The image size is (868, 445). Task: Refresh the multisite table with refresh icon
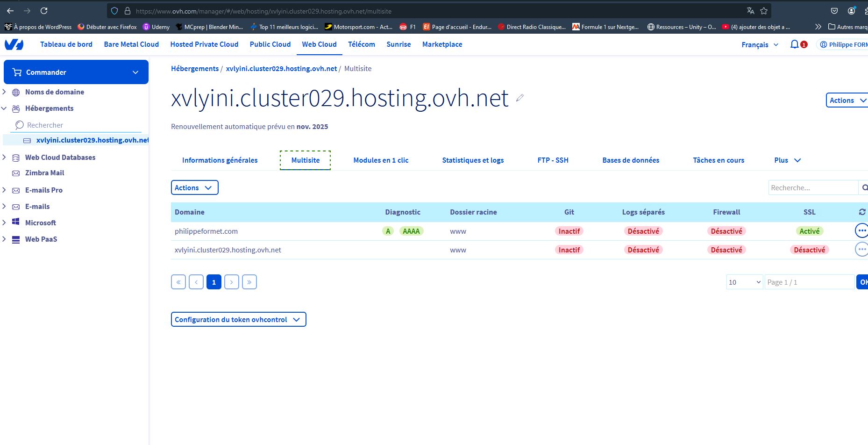(862, 212)
